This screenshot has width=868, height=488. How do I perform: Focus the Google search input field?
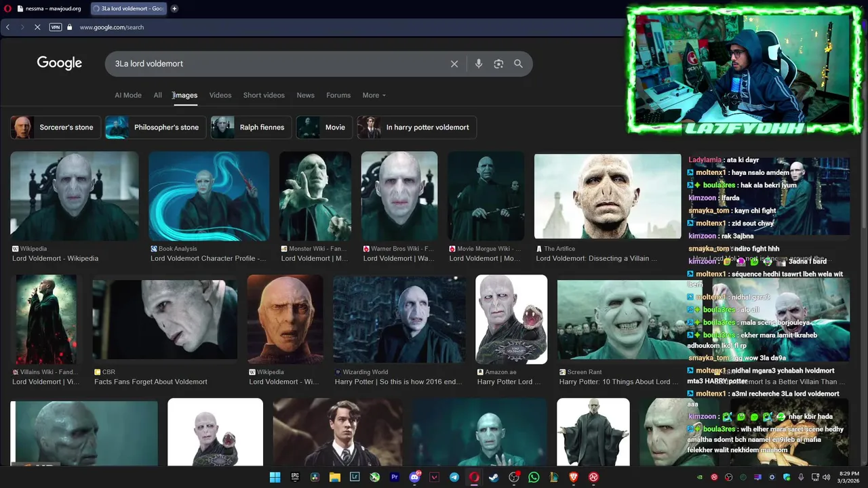pyautogui.click(x=278, y=64)
